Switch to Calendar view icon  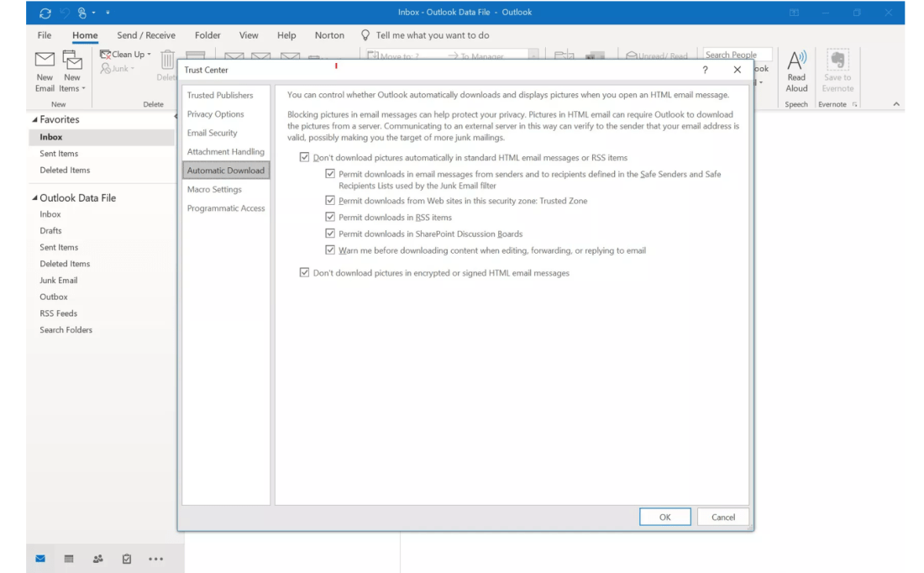[69, 558]
